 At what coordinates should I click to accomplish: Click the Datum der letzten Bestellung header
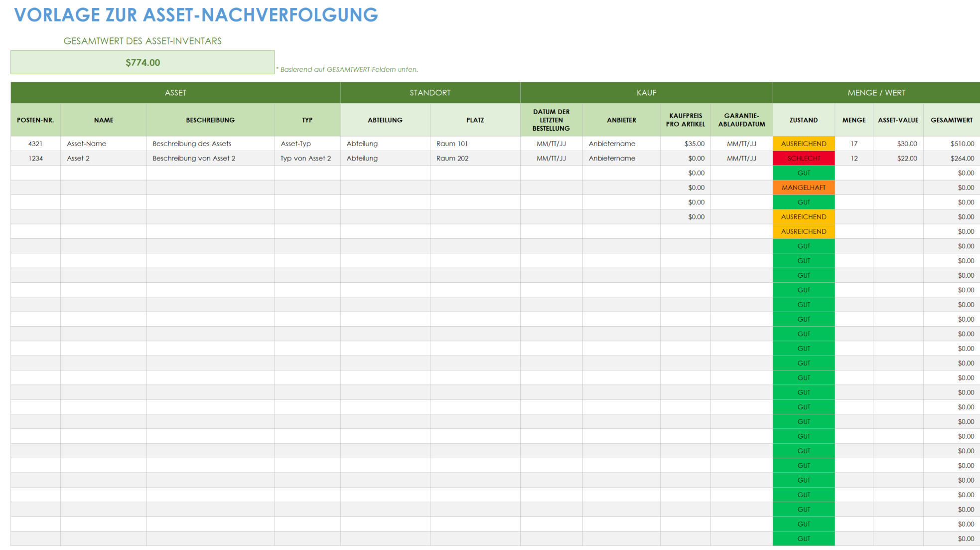click(551, 120)
